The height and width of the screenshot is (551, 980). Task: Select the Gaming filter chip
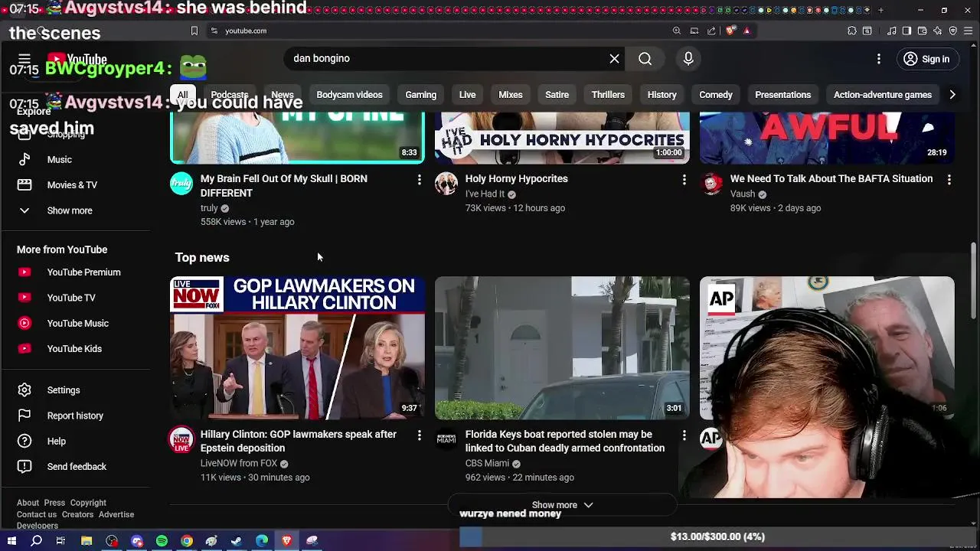coord(420,95)
